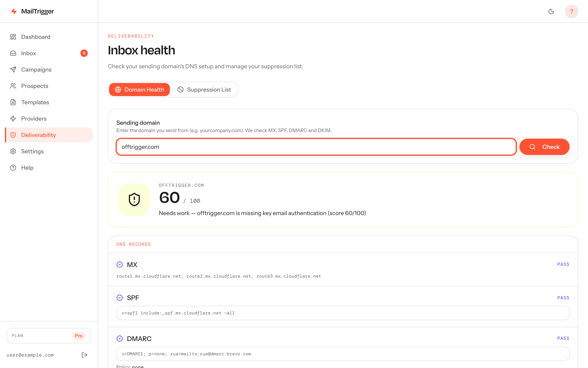Click the sending domain input field
The width and height of the screenshot is (588, 368).
pos(316,147)
